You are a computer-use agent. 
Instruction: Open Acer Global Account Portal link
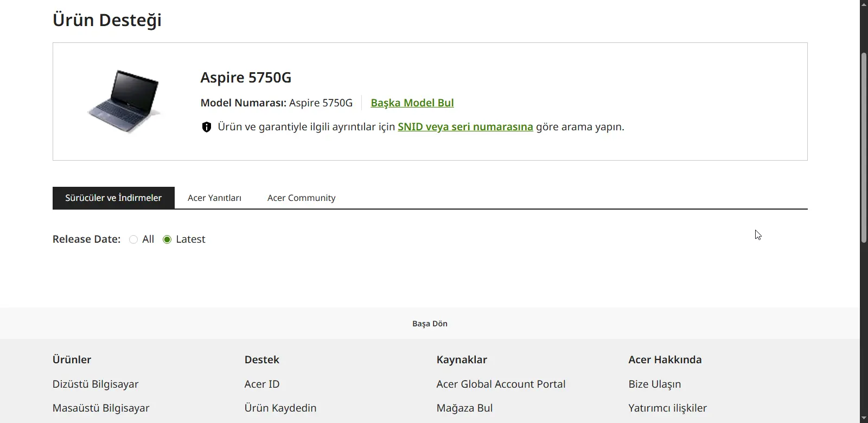(x=501, y=384)
